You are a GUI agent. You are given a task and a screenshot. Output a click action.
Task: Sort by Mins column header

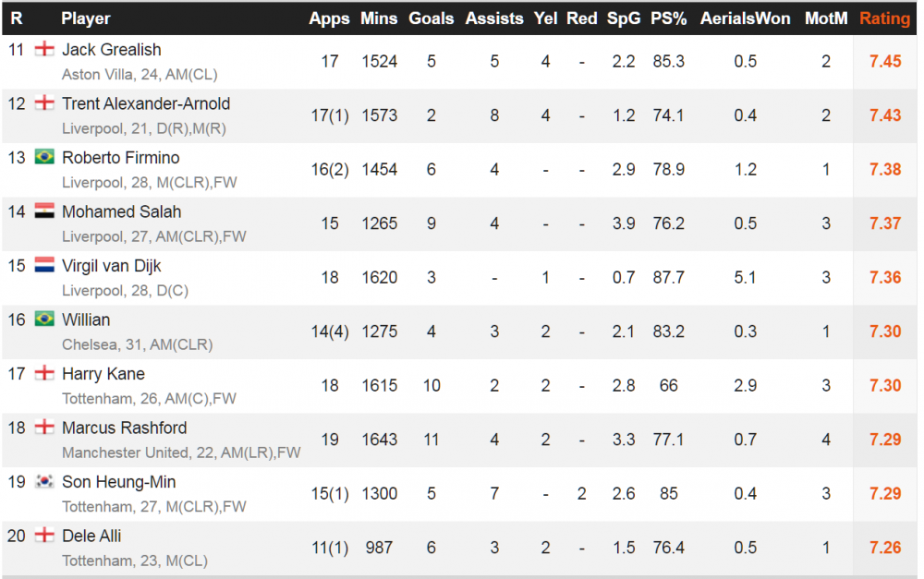(x=379, y=18)
